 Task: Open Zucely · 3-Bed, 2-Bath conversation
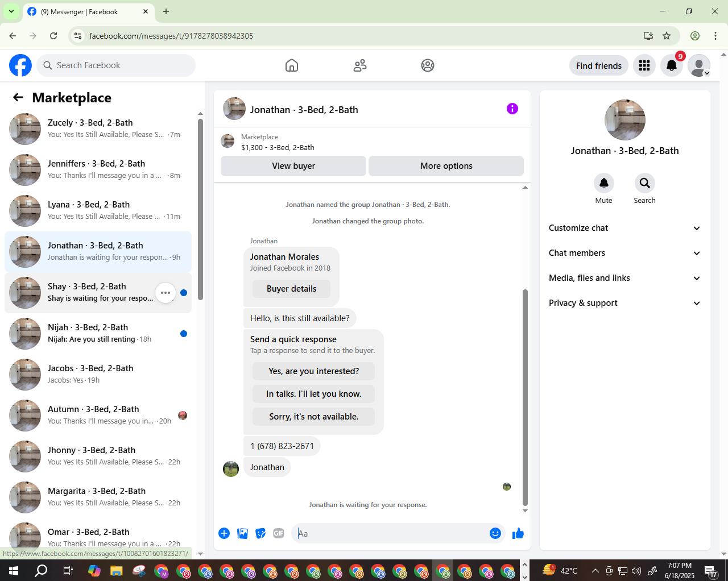(x=98, y=129)
